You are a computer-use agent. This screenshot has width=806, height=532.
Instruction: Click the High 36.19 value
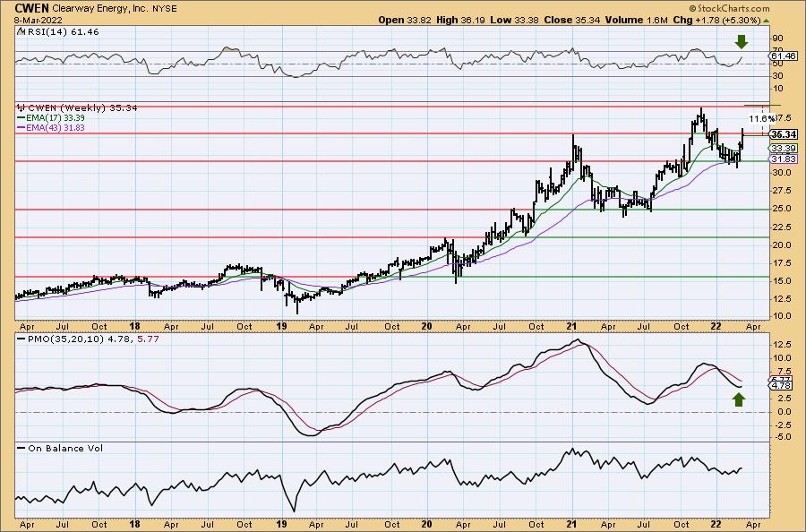(460, 20)
